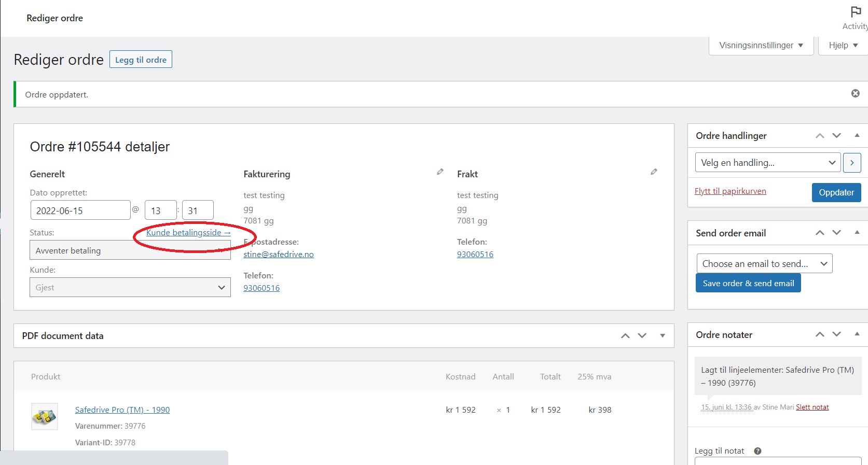Image resolution: width=868 pixels, height=465 pixels.
Task: Toggle the PDF document data panel
Action: coord(663,336)
